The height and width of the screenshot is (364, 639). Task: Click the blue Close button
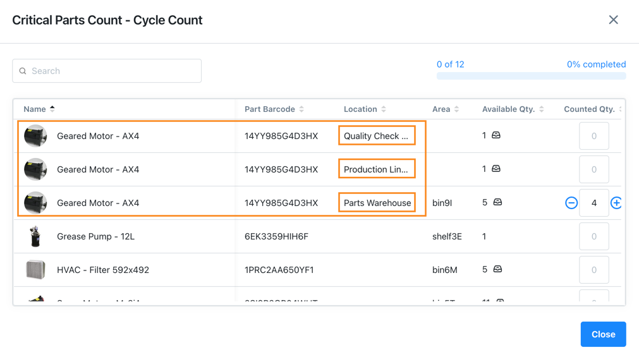(603, 334)
